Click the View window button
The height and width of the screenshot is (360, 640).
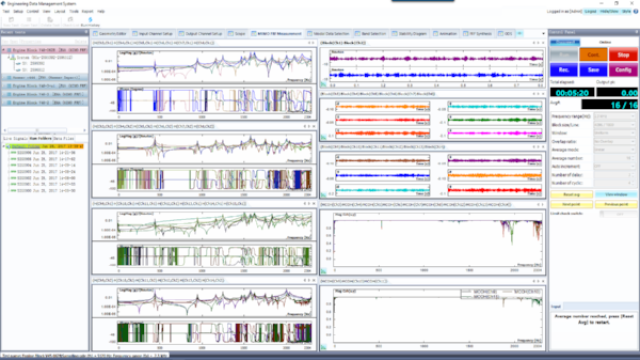616,195
